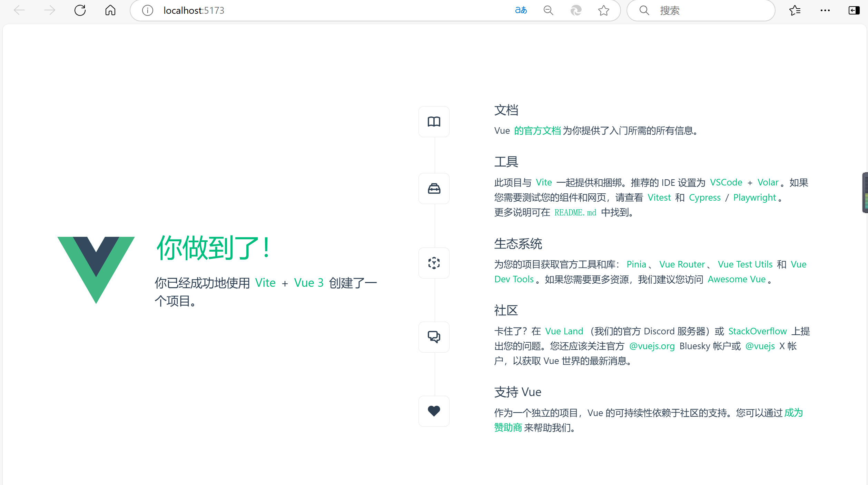This screenshot has width=868, height=485.
Task: Click the dark widget tab on right edge
Action: 865,193
